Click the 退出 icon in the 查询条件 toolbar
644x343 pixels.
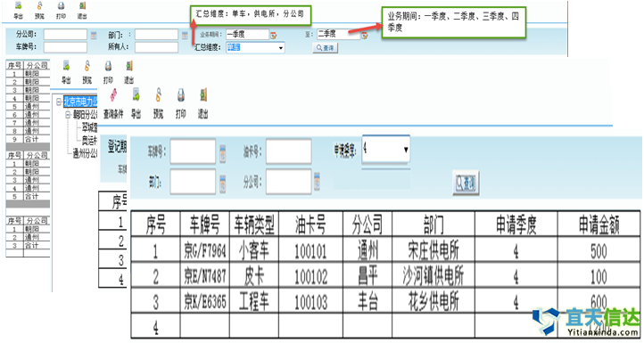coord(202,103)
